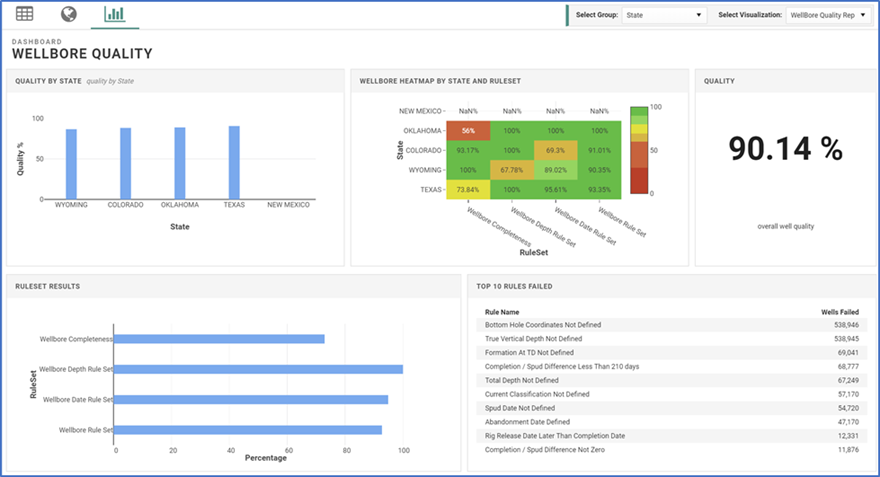Click the TEXAS row label in heatmap

point(430,190)
